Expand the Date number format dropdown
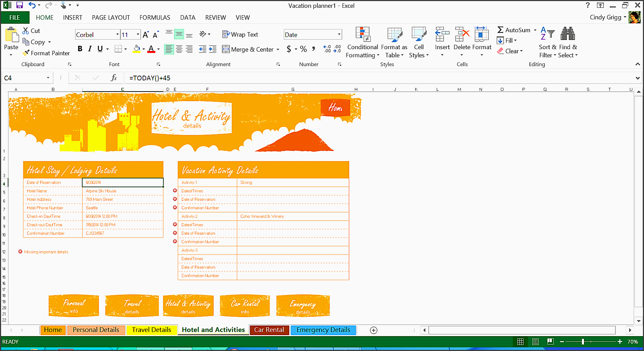The width and height of the screenshot is (644, 351). (339, 35)
